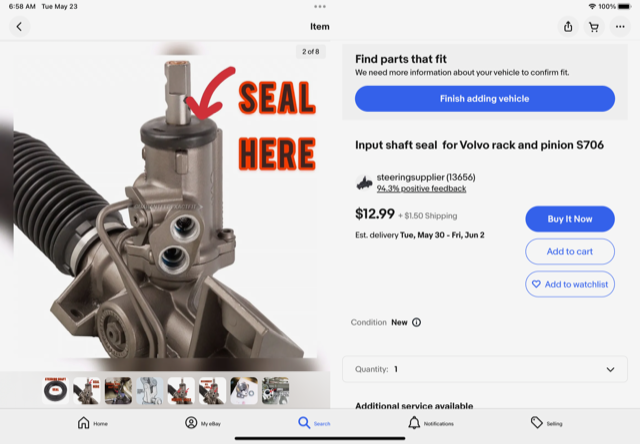Image resolution: width=640 pixels, height=444 pixels.
Task: Toggle Add to watchlist heart button
Action: (569, 284)
